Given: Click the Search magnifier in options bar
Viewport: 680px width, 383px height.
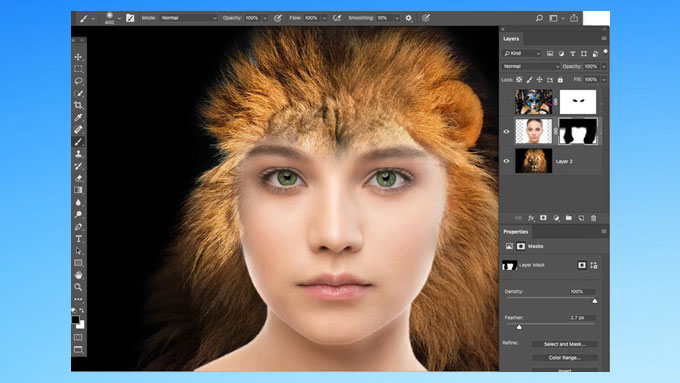Looking at the screenshot, I should 539,18.
